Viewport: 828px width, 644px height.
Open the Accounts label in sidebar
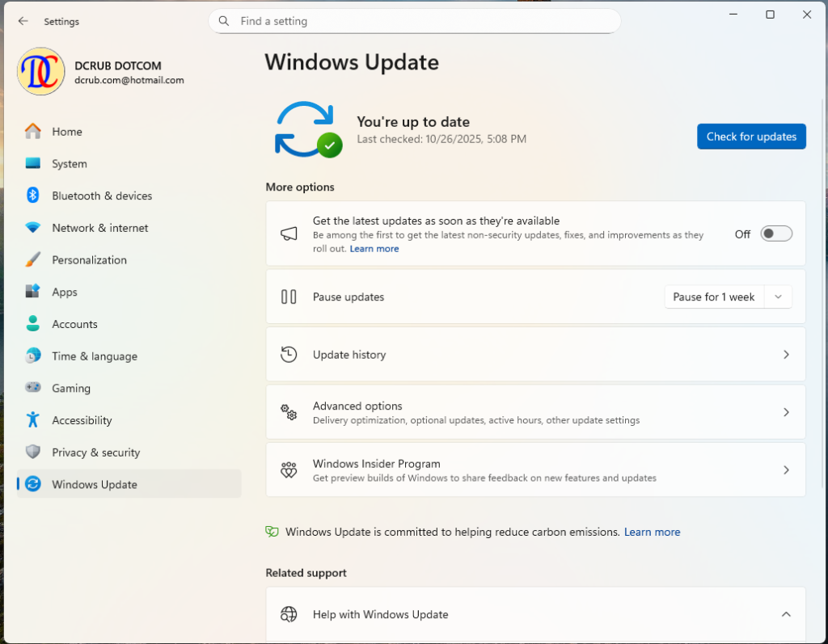point(74,324)
